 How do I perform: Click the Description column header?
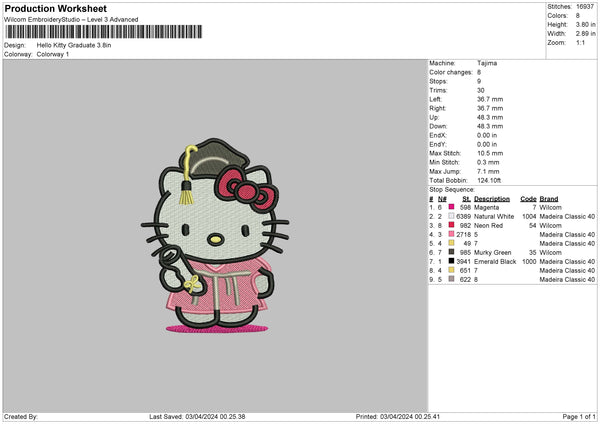point(491,198)
